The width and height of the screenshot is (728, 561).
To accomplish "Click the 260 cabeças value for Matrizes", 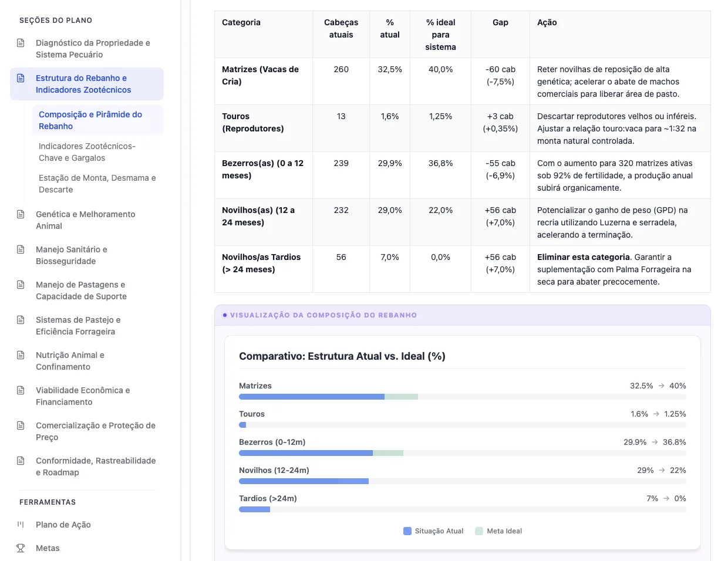I will click(341, 69).
